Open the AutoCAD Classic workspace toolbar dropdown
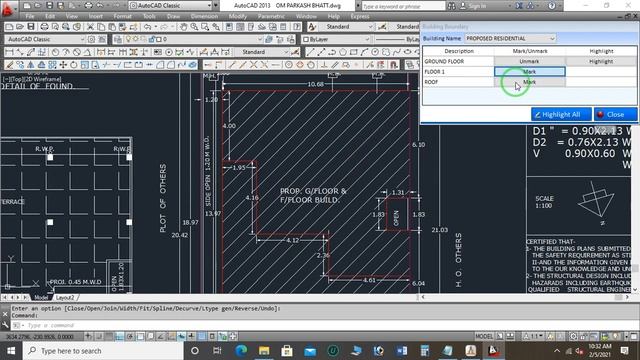Viewport: 640px width, 360px height. point(82,40)
